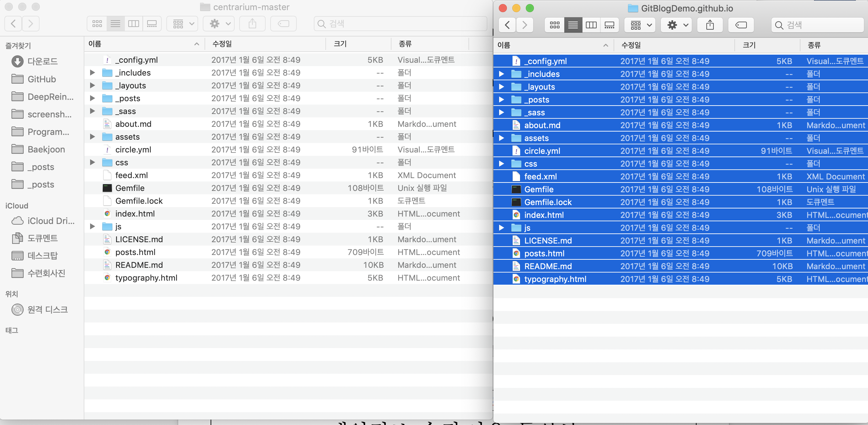Select 데스크탑 in the sidebar
Image resolution: width=868 pixels, height=425 pixels.
coord(43,256)
